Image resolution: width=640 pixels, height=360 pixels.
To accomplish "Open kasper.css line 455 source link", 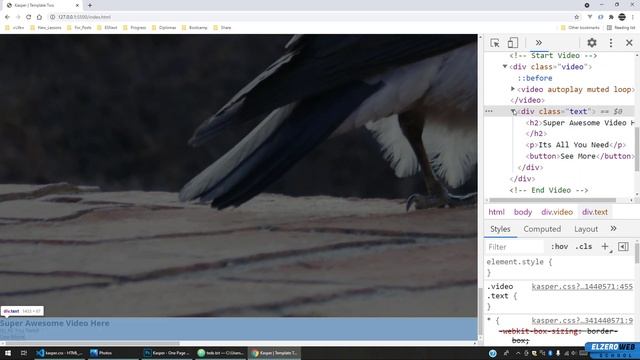I will [582, 287].
